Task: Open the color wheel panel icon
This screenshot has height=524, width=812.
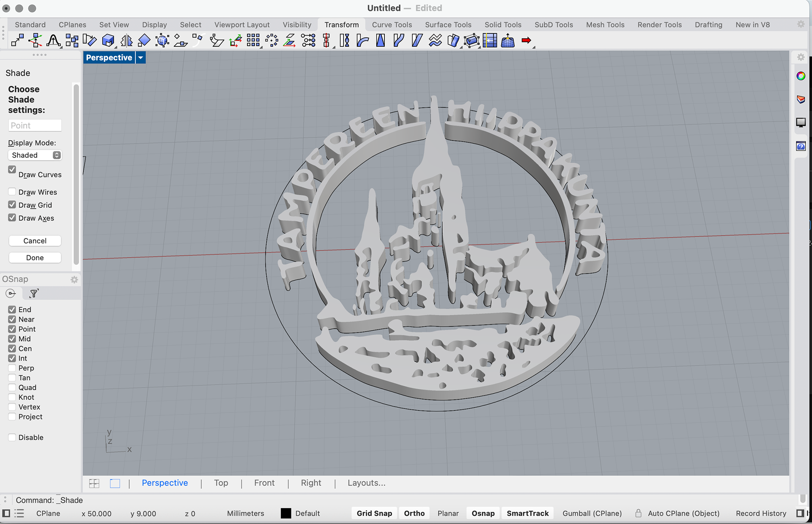Action: (x=801, y=76)
